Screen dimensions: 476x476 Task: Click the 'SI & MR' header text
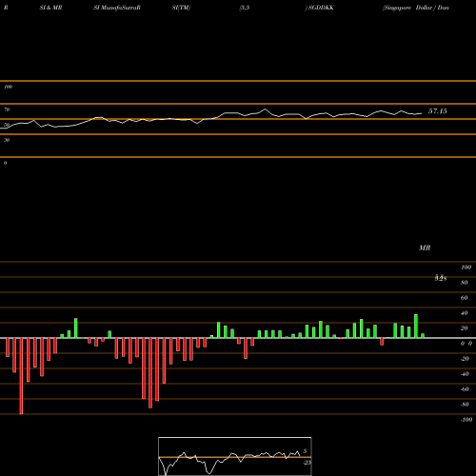(x=50, y=8)
